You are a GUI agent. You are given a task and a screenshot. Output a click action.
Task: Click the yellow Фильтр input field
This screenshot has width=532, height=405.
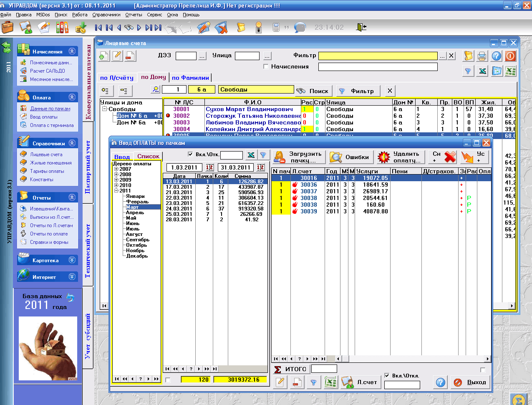(x=378, y=56)
